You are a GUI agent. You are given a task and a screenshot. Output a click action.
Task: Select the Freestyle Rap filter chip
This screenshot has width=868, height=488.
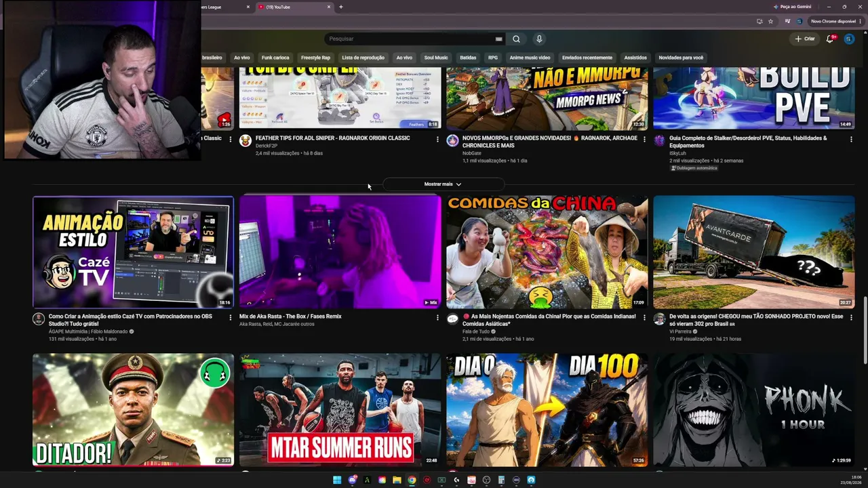(315, 58)
